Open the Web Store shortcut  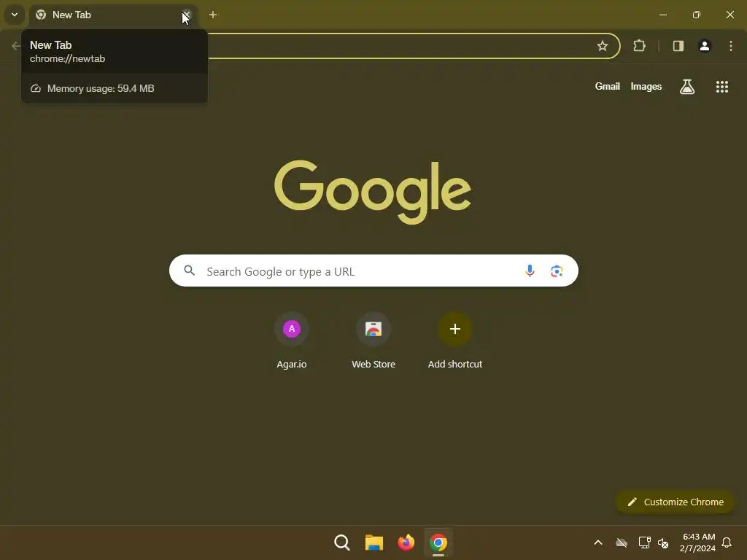373,341
